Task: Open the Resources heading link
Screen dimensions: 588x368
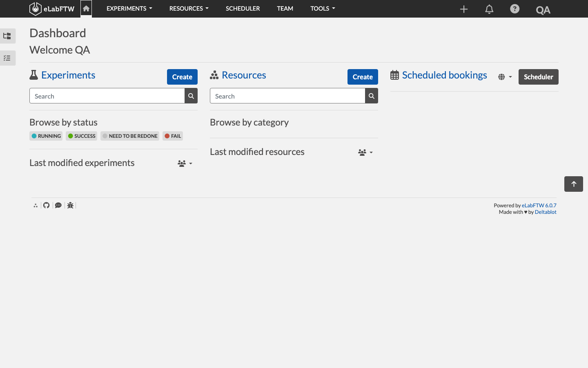Action: tap(244, 75)
